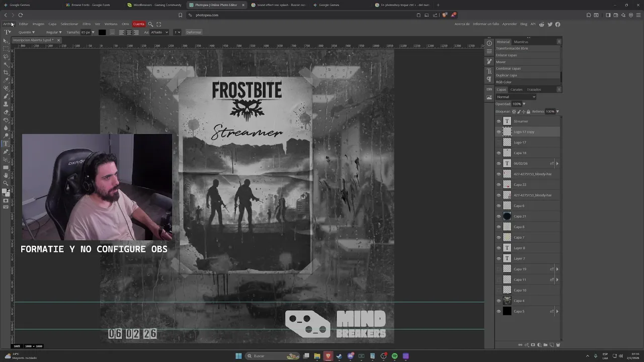Select the Type tool in left toolbar
Screen dimensions: 644x362
coord(6,143)
